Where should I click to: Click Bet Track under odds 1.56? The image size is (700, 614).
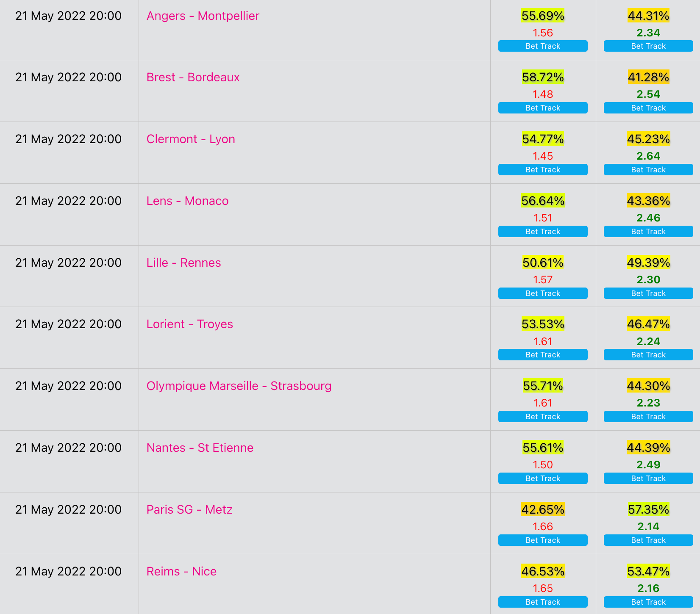[543, 46]
